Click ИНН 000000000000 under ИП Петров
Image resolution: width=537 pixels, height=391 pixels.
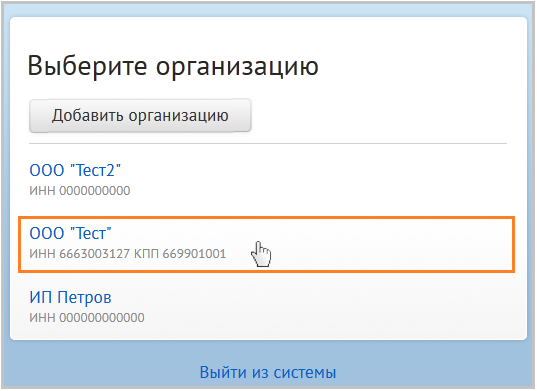point(87,318)
